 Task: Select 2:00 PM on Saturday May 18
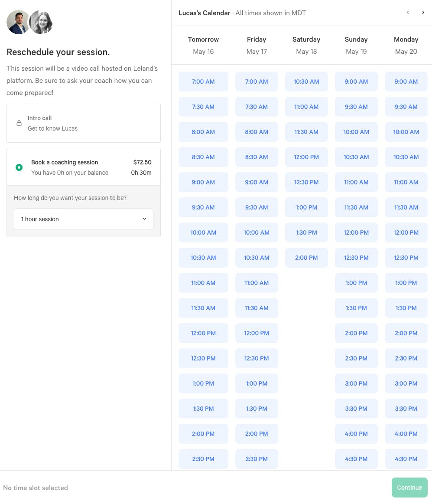coord(306,258)
